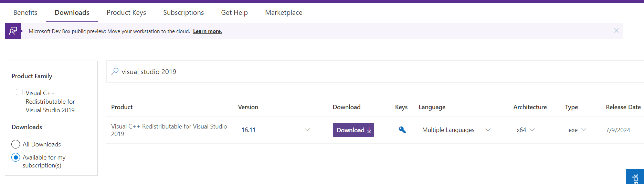The image size is (644, 184).
Task: Check Visual C++ Redistributable product family box
Action: (x=19, y=92)
